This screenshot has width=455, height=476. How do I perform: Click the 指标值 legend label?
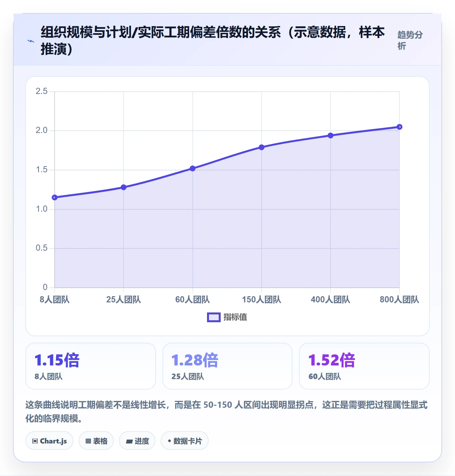pyautogui.click(x=235, y=317)
